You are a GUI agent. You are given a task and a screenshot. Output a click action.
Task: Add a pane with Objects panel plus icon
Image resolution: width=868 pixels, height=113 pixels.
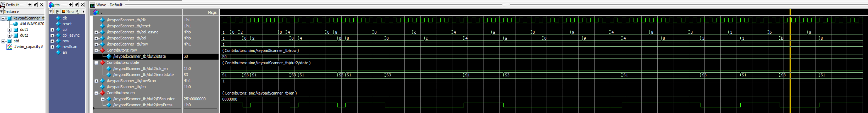pos(70,5)
